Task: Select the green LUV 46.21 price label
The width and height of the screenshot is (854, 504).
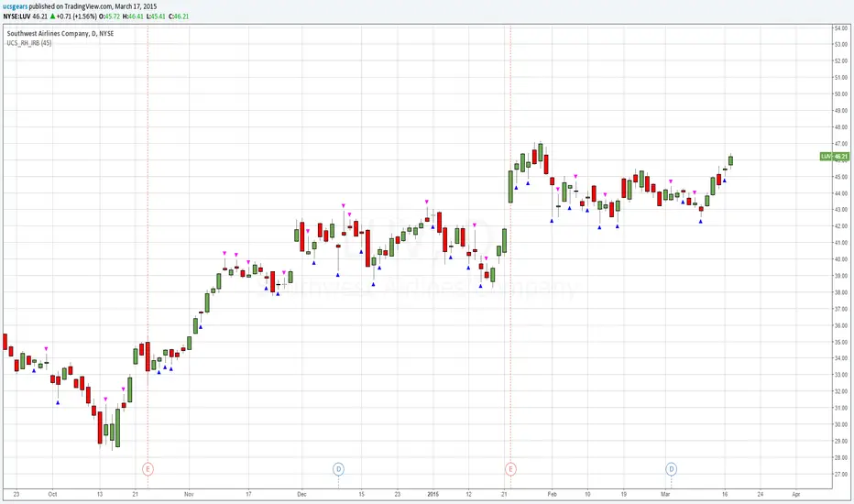Action: point(835,157)
